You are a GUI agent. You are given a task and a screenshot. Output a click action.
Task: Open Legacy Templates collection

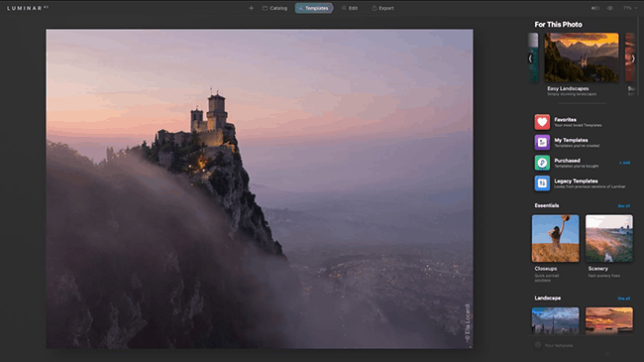[583, 183]
